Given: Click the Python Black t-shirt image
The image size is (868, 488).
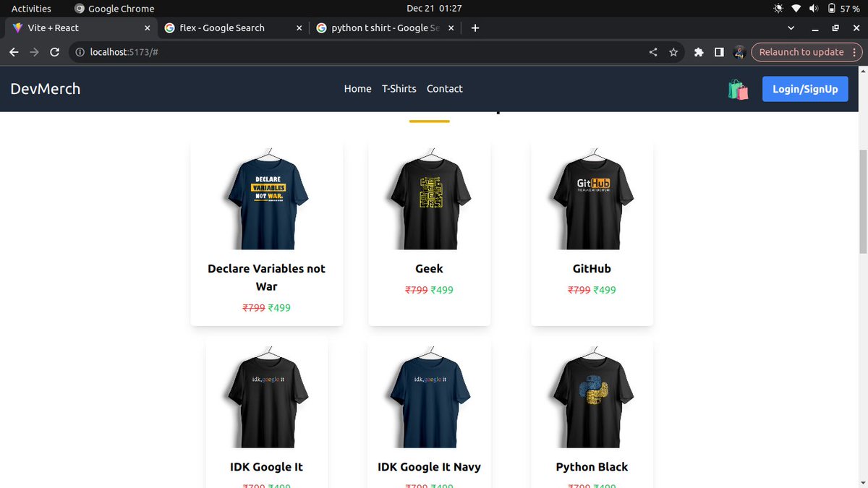Looking at the screenshot, I should click(592, 397).
